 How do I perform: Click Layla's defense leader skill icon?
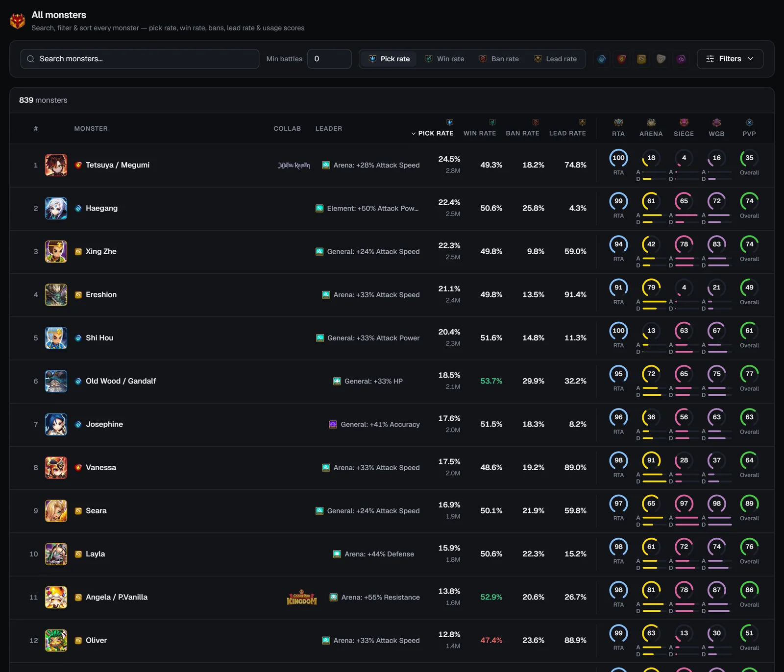[x=337, y=554]
